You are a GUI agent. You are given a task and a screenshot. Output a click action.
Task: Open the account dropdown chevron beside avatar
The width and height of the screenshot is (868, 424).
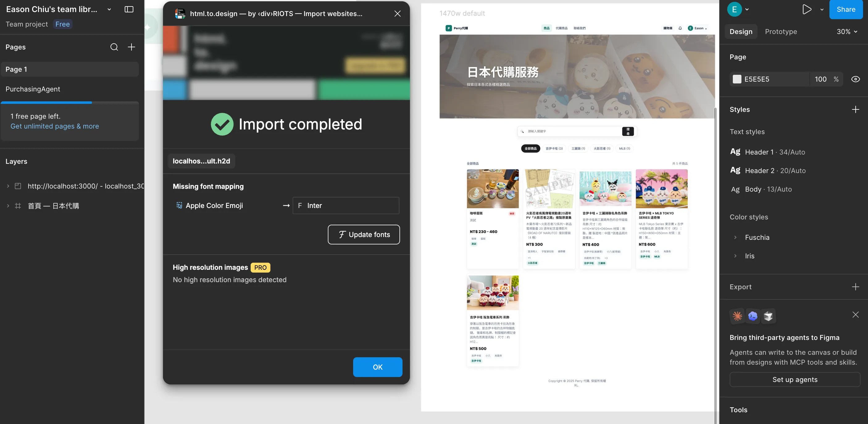click(x=747, y=10)
